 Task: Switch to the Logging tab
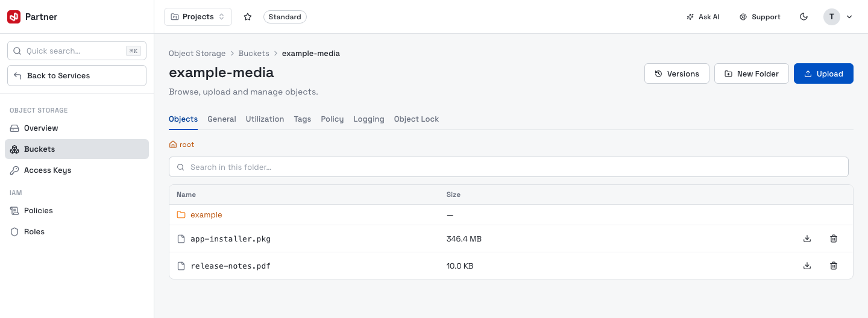point(369,119)
